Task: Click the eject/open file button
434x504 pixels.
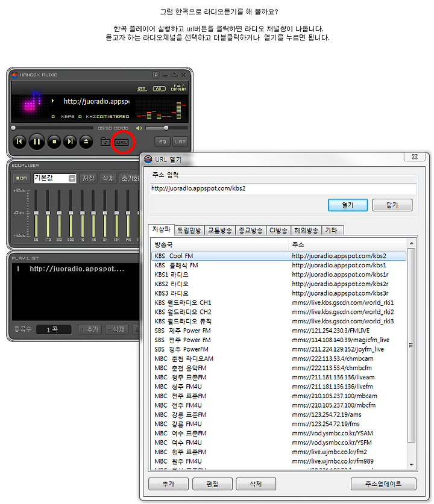Action: click(x=86, y=142)
